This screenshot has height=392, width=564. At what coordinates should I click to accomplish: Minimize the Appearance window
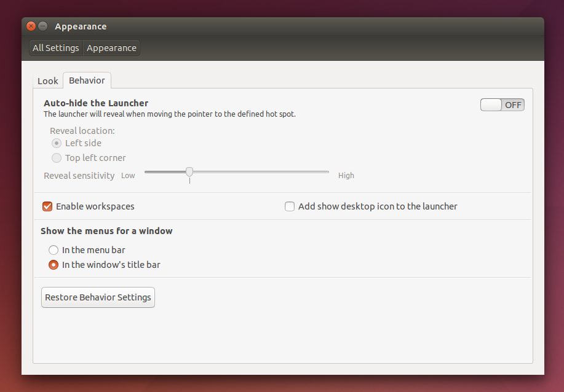(x=42, y=26)
